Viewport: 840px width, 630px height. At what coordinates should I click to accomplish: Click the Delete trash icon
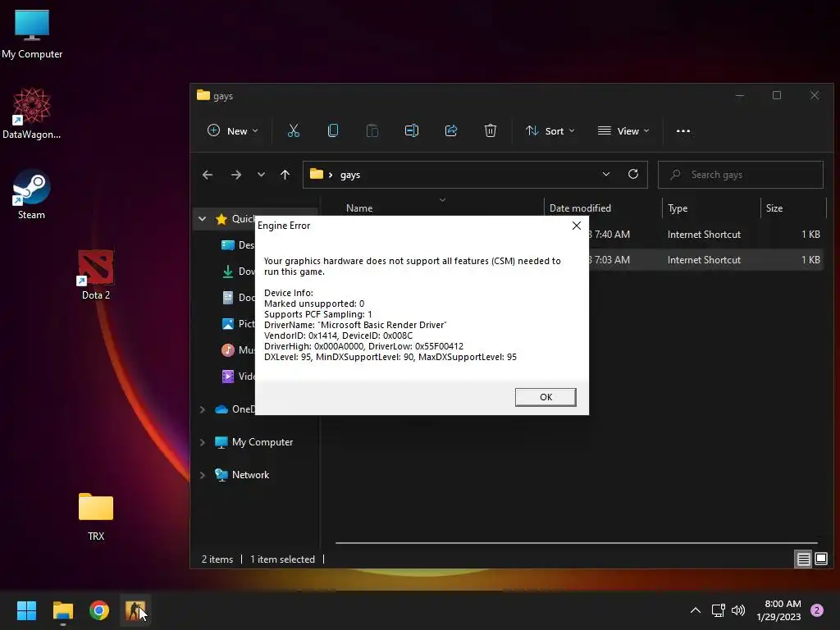pyautogui.click(x=491, y=130)
